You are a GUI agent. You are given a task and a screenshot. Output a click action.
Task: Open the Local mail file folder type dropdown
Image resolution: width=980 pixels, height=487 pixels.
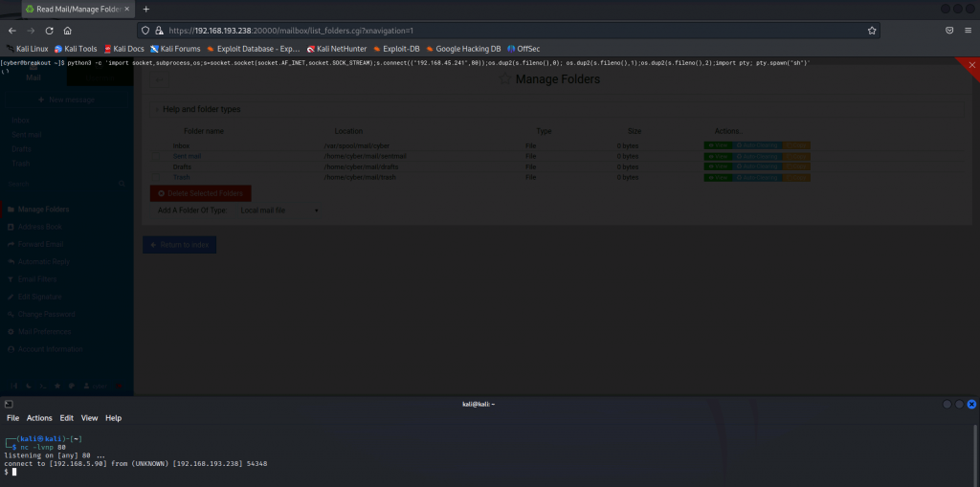pyautogui.click(x=279, y=210)
